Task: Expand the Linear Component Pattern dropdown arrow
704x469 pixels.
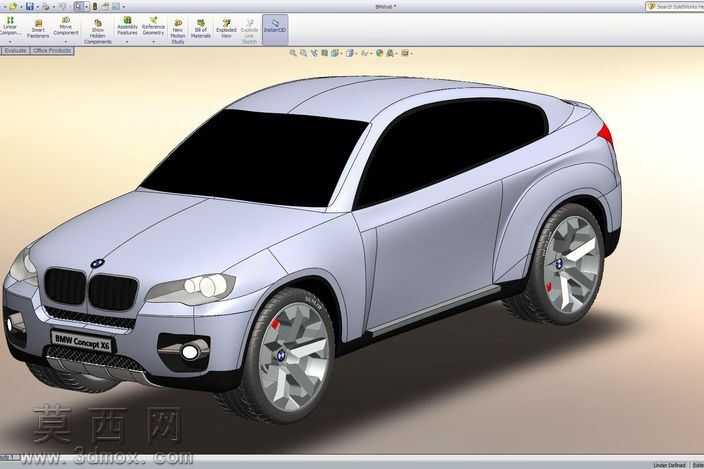Action: 9,42
